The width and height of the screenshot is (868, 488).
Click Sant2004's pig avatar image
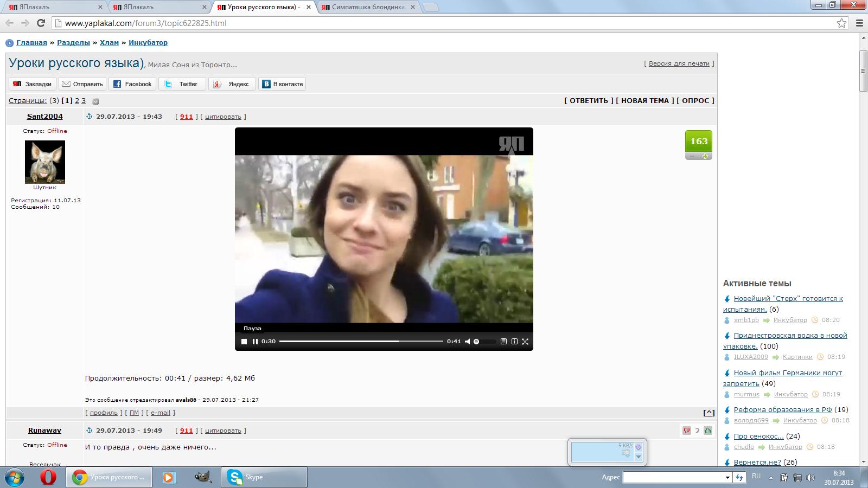click(45, 162)
